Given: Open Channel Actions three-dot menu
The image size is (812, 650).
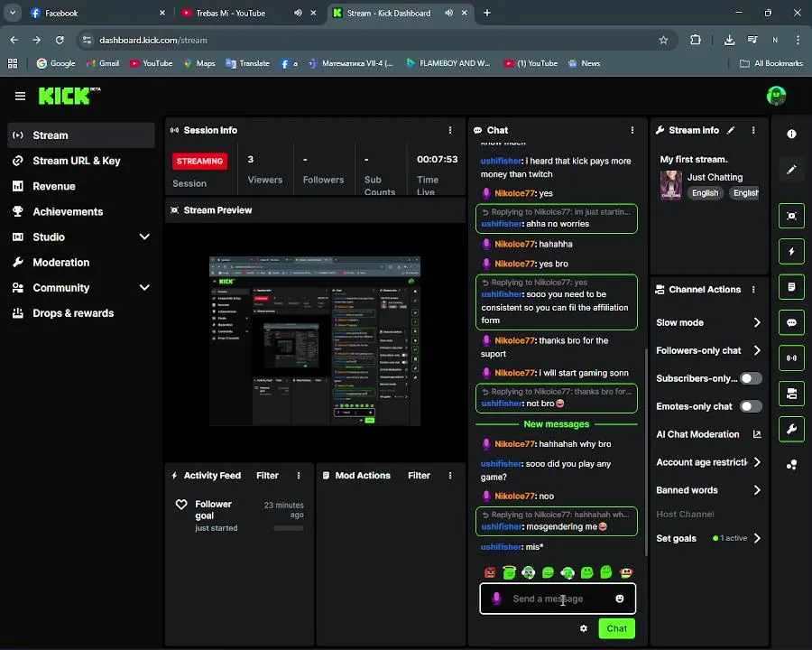Looking at the screenshot, I should click(753, 289).
